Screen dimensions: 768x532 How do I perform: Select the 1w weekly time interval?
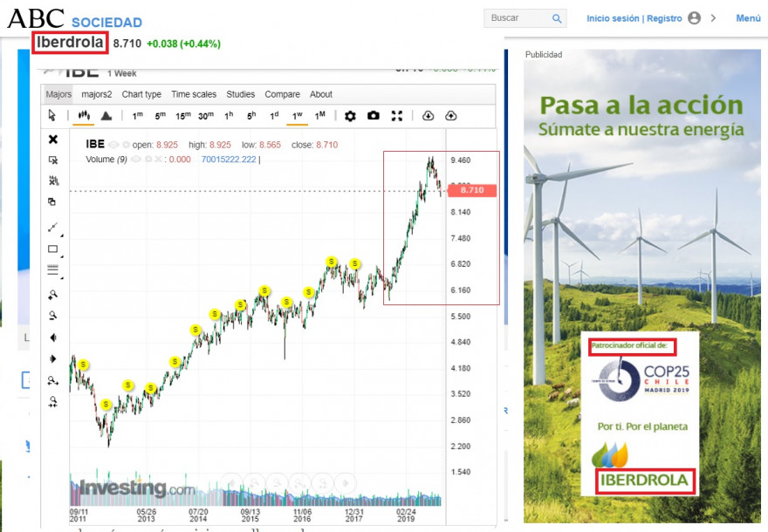coord(298,116)
